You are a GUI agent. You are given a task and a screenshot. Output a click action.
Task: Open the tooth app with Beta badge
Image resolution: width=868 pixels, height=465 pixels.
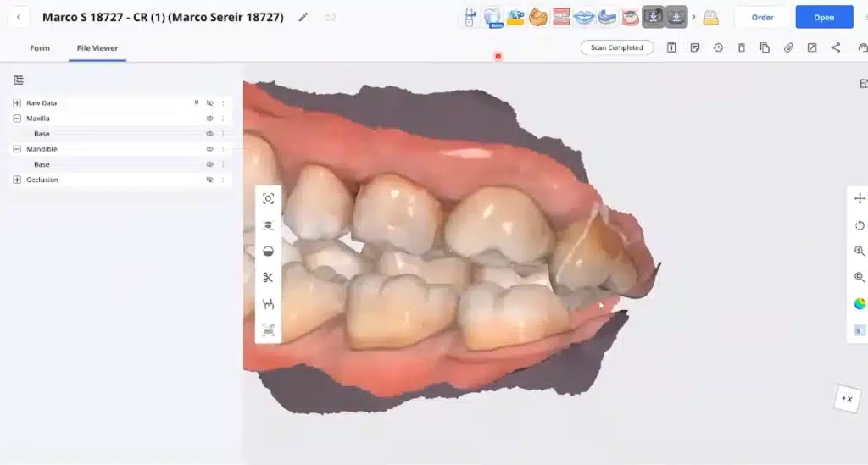492,17
